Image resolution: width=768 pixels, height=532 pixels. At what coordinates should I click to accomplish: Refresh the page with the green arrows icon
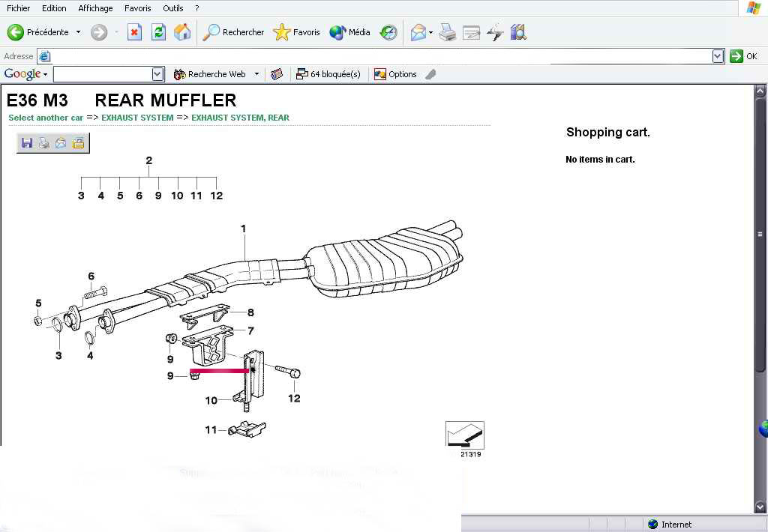(x=158, y=32)
